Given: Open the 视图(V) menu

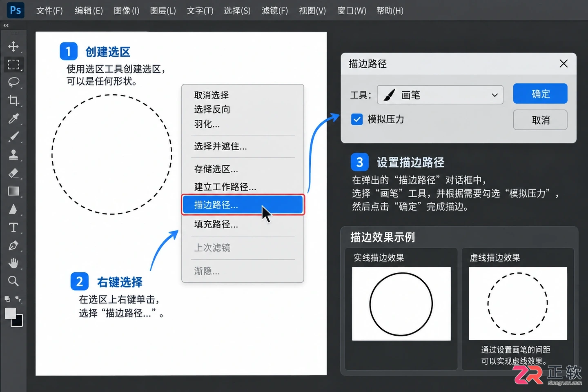Looking at the screenshot, I should coord(312,11).
